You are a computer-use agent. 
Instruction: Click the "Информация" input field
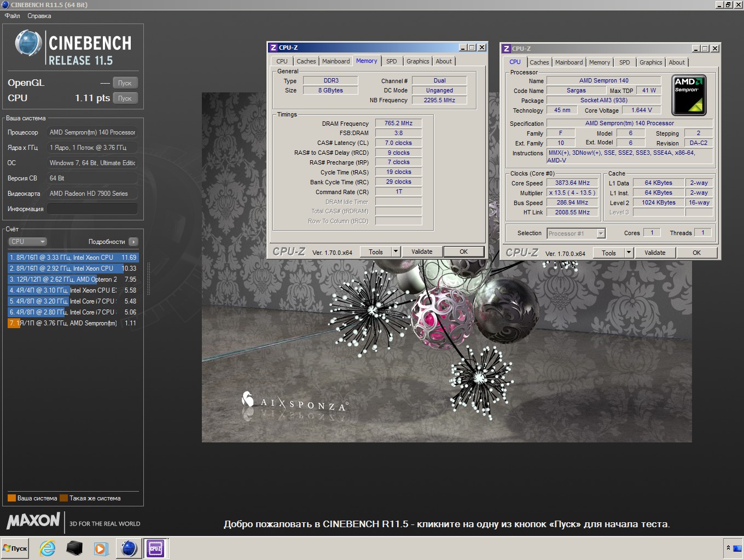coord(92,209)
